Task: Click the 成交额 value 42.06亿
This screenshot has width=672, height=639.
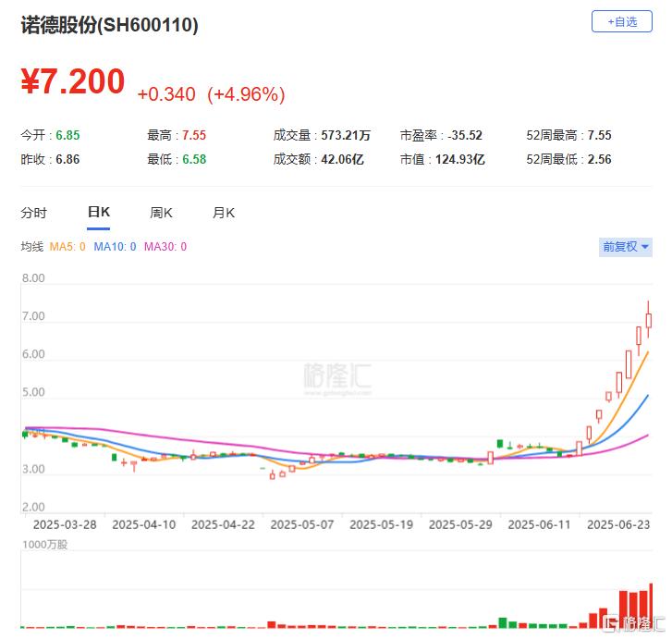Action: click(342, 160)
